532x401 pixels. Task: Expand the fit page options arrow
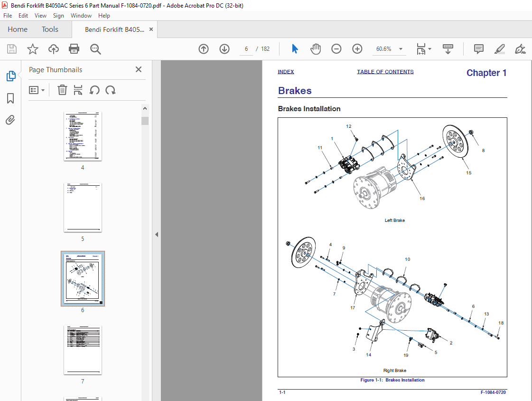[430, 49]
